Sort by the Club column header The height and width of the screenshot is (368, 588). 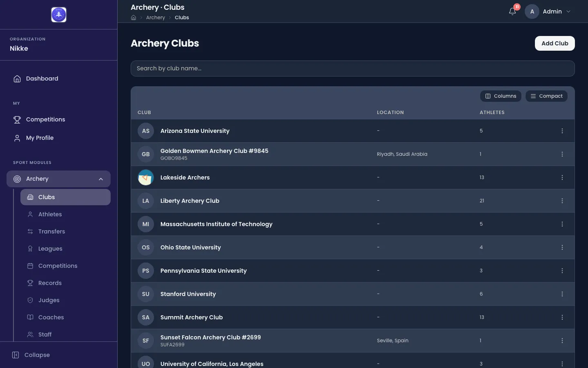pyautogui.click(x=144, y=112)
